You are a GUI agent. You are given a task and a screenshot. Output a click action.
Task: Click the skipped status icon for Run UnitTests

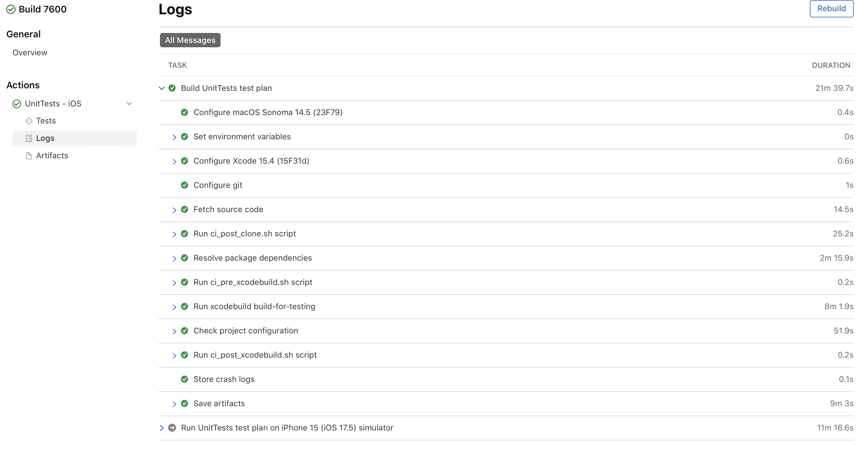pos(172,428)
